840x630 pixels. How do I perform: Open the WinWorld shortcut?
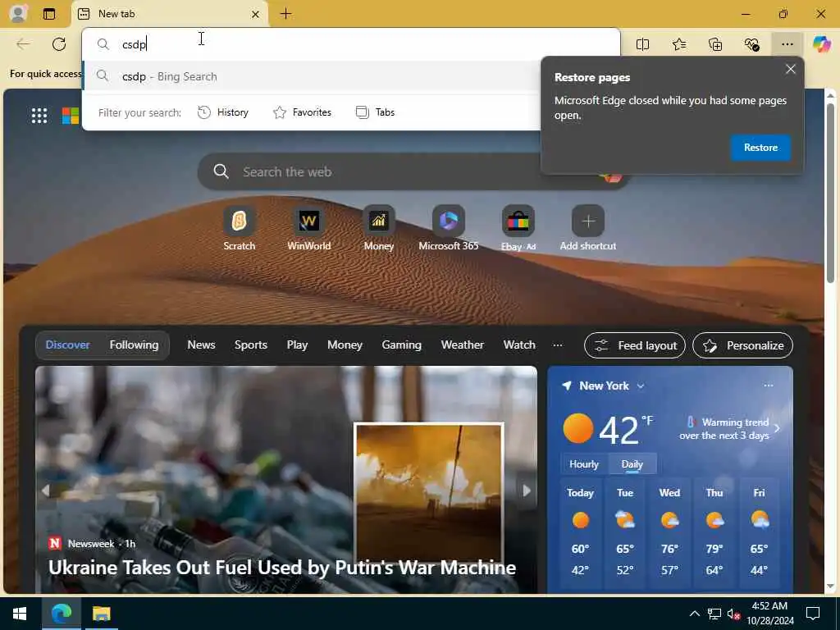309,229
